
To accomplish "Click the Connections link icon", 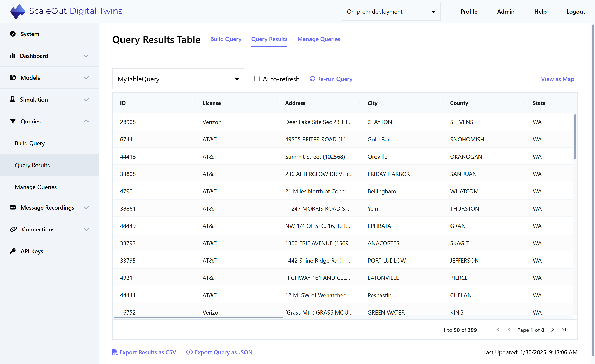I will (14, 229).
